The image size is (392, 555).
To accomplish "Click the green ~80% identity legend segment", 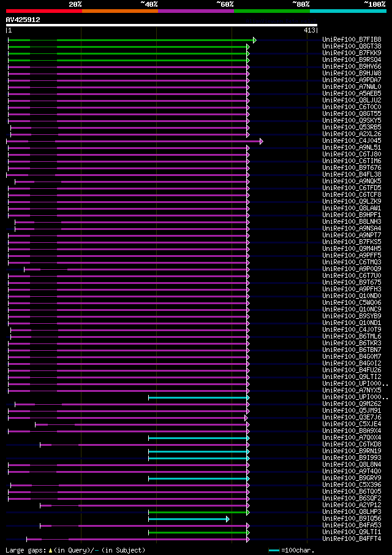I will [272, 11].
